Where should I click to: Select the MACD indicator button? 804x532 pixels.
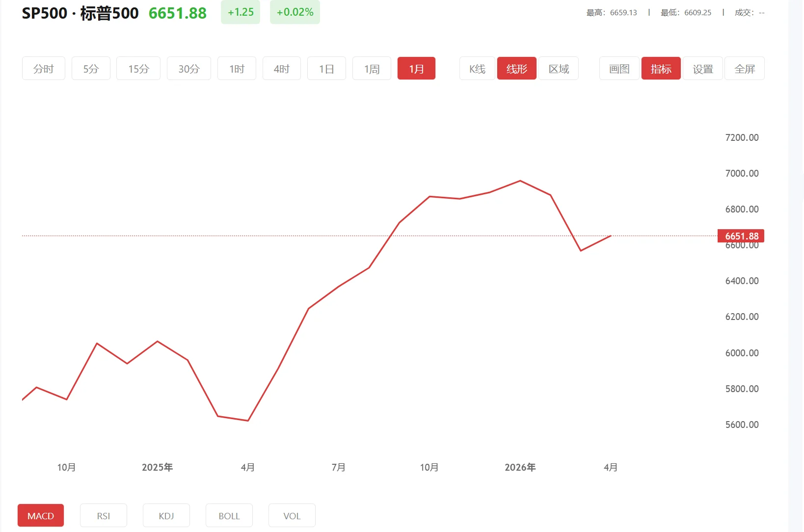(x=40, y=515)
